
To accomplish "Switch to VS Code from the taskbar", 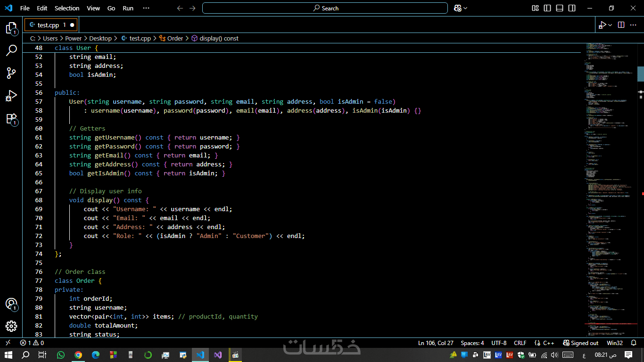I will click(x=200, y=355).
